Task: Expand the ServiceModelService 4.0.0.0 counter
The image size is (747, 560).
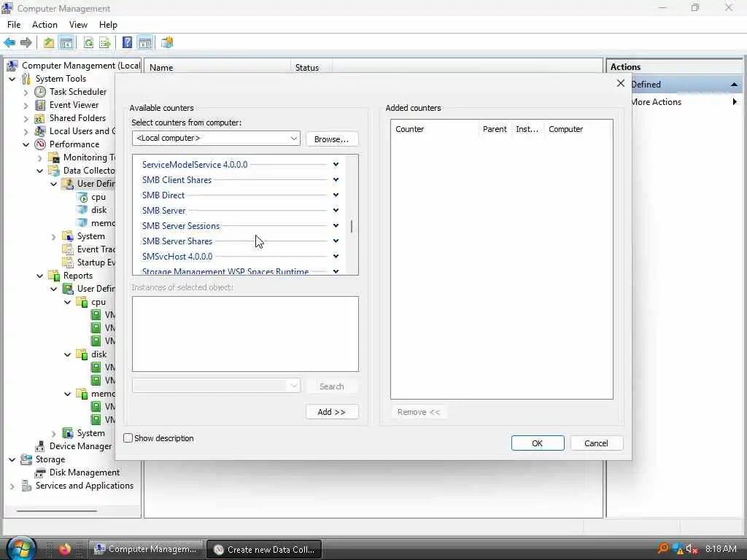Action: click(336, 164)
